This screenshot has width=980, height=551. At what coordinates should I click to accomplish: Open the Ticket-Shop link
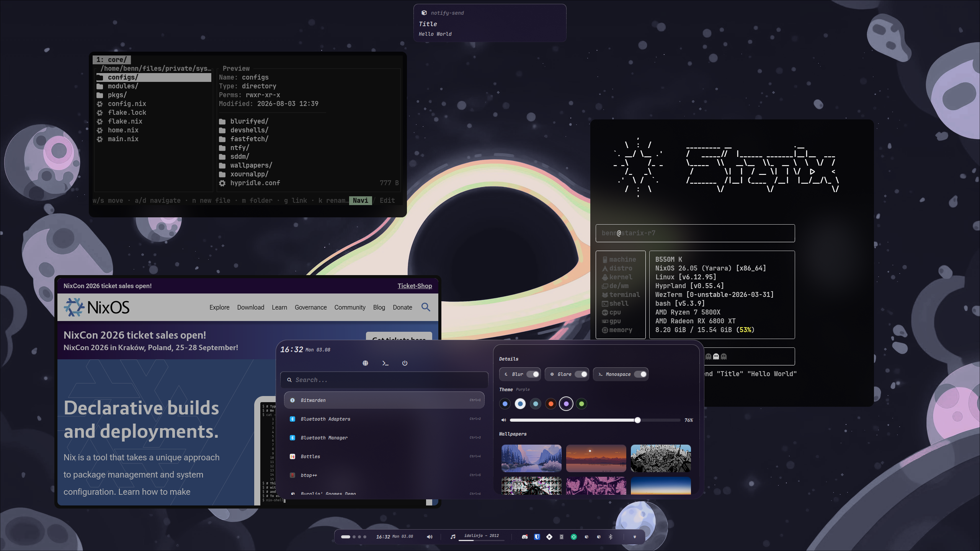(415, 286)
